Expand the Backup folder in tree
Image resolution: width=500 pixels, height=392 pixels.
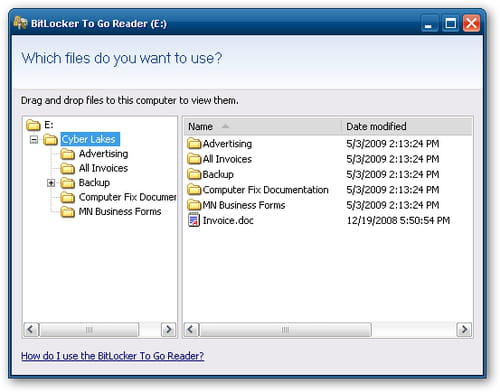coord(51,183)
